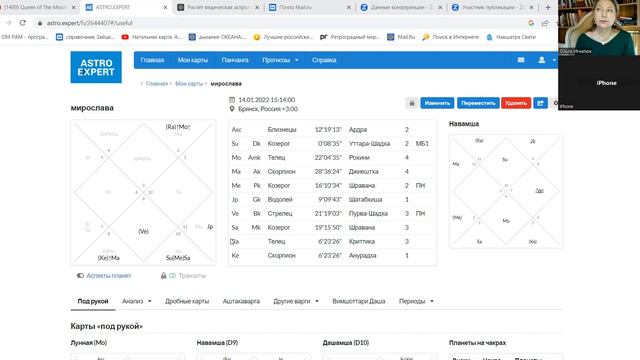The height and width of the screenshot is (360, 640).
Task: Click the Рохини nakshatra in Mo row
Action: [359, 158]
